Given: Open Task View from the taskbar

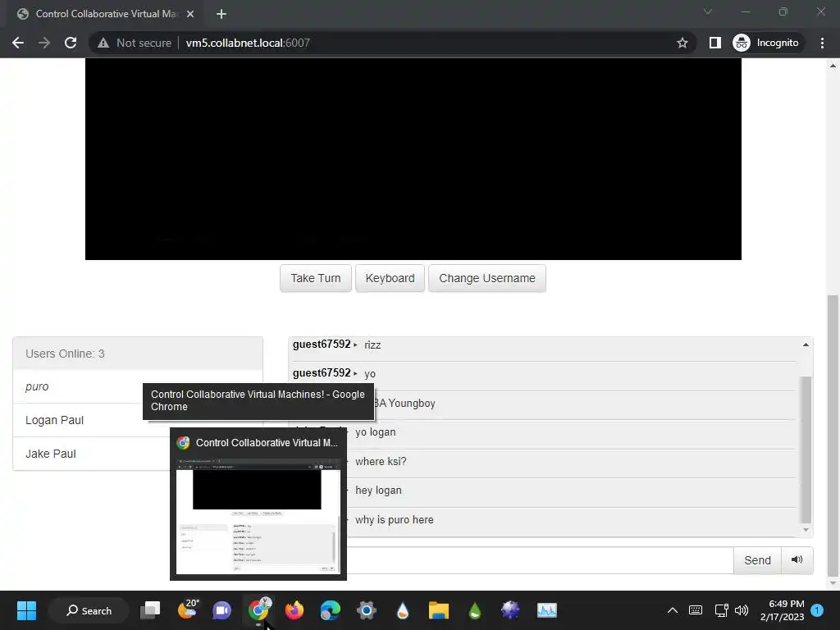Looking at the screenshot, I should 151,610.
